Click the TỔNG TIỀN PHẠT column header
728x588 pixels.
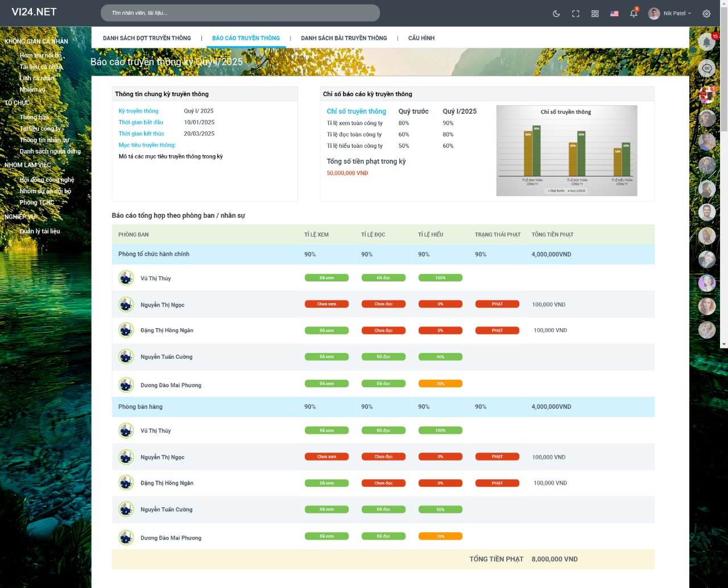tap(552, 235)
